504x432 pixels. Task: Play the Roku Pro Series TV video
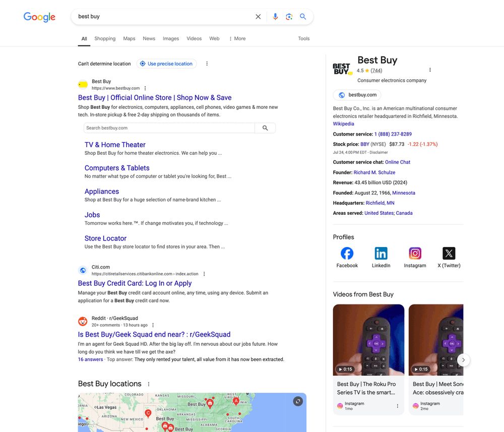pyautogui.click(x=369, y=340)
